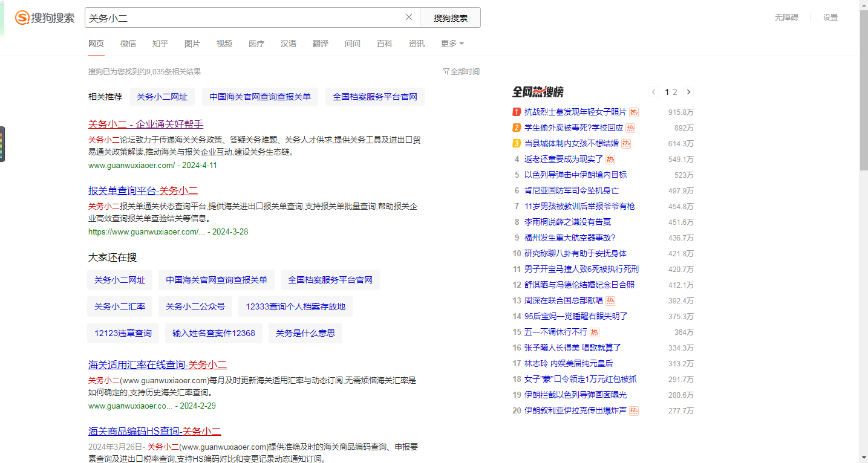Viewport: 868px width, 463px height.
Task: Click page number 2 in hot list pager
Action: coord(675,92)
